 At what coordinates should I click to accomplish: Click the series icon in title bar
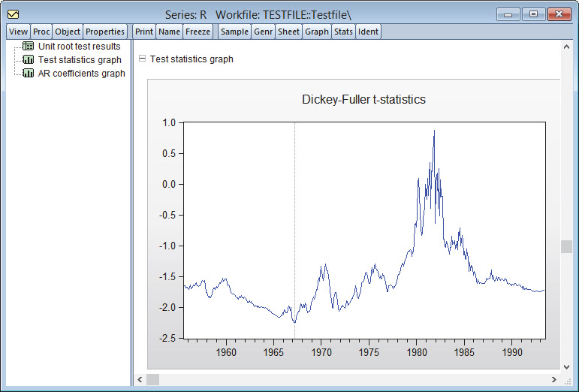[13, 14]
